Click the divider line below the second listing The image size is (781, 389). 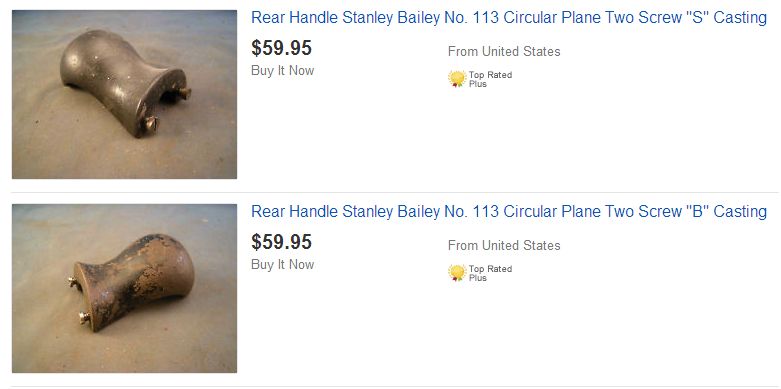pos(394,386)
